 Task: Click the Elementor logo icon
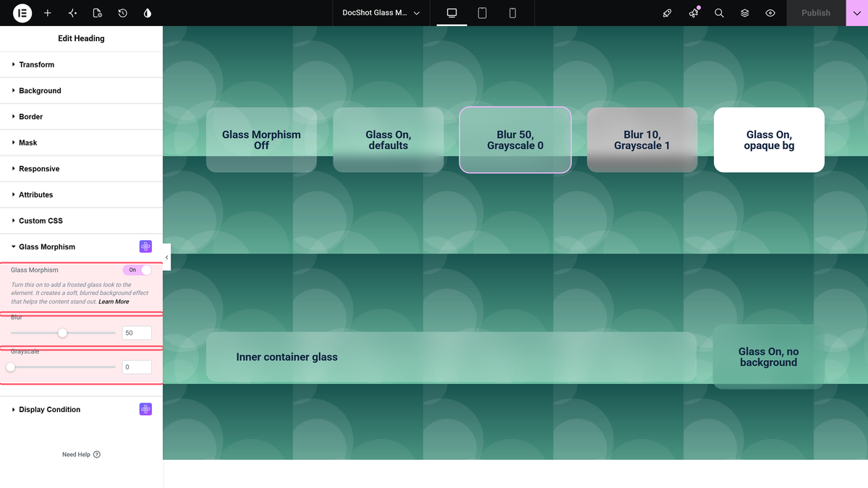pyautogui.click(x=22, y=13)
